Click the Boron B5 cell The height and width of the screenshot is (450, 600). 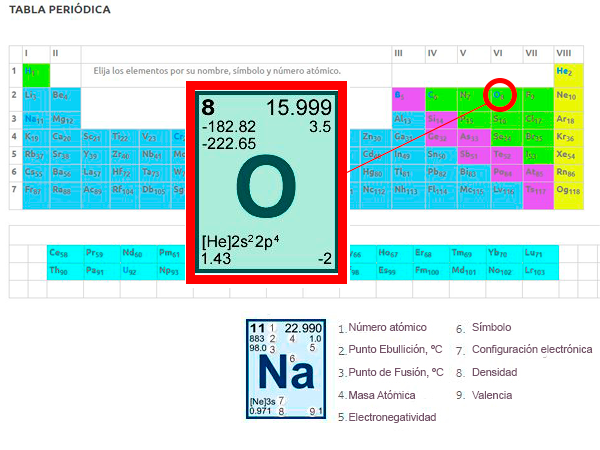pyautogui.click(x=408, y=99)
